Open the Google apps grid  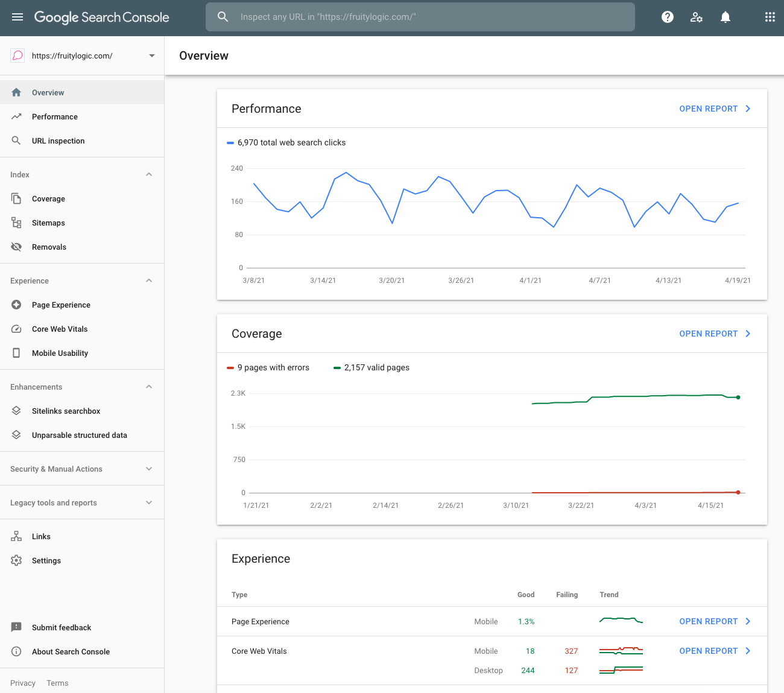click(770, 17)
